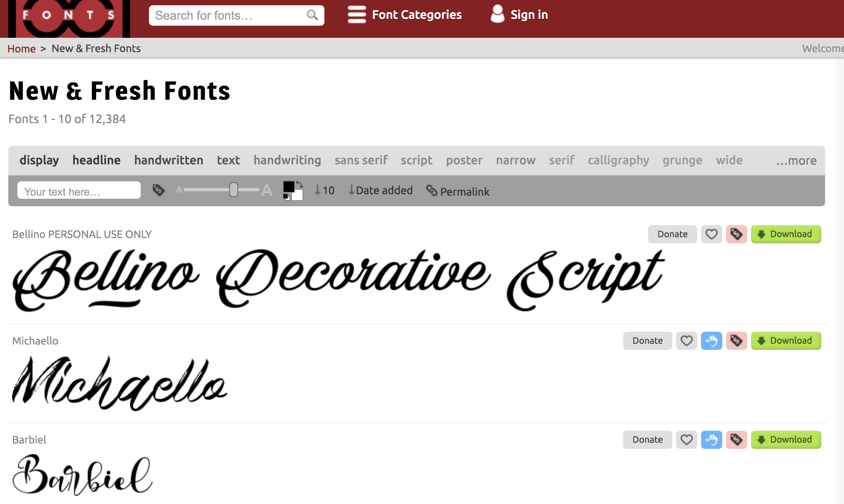Screen dimensions: 844x504
Task: Favorite the Bellino font with heart
Action: click(711, 234)
